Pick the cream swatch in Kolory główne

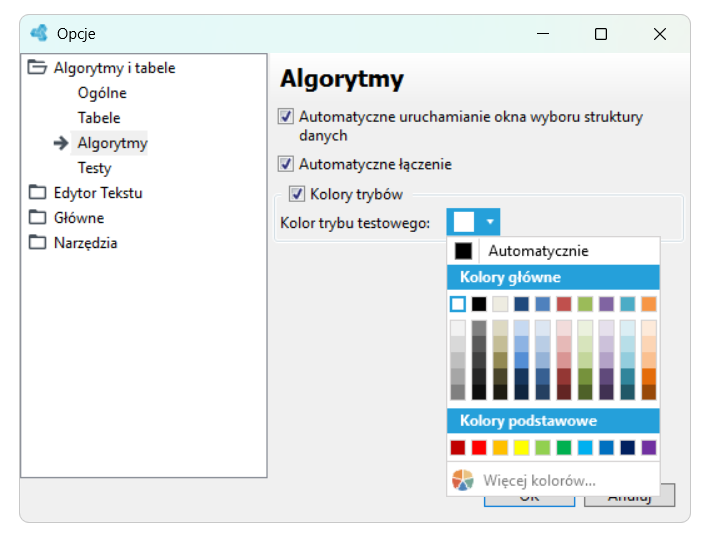click(500, 304)
